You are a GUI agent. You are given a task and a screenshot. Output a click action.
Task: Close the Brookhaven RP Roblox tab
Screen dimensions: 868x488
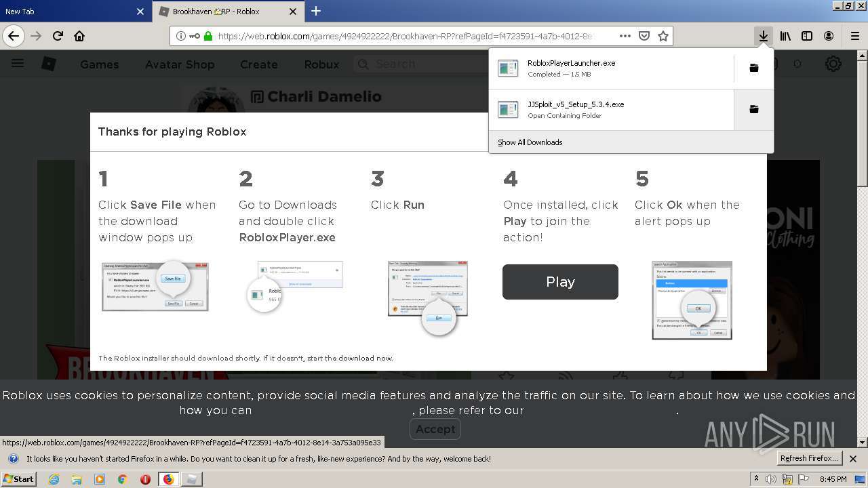click(x=293, y=12)
